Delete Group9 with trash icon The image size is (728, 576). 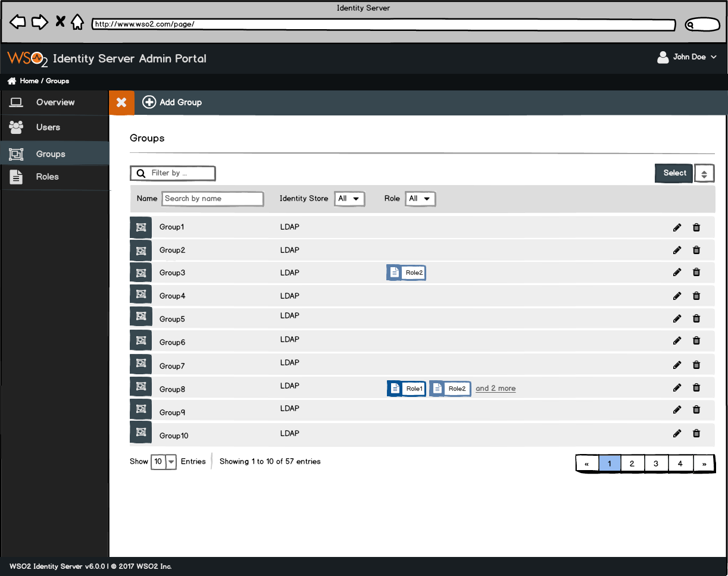pos(696,409)
